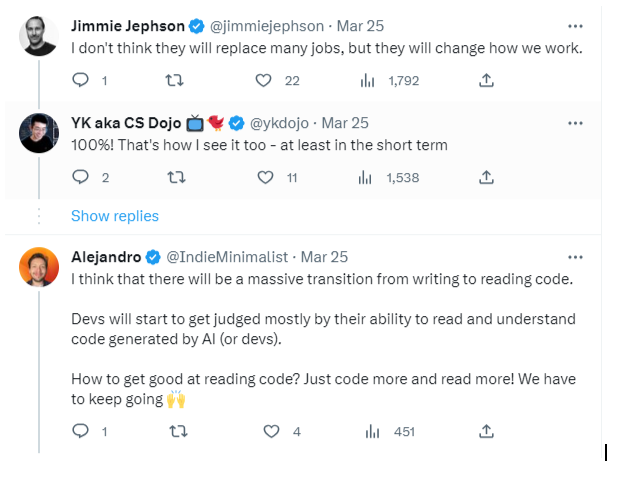Reply to YK aka CS Dojo's tweet
The width and height of the screenshot is (635, 495).
[x=81, y=177]
